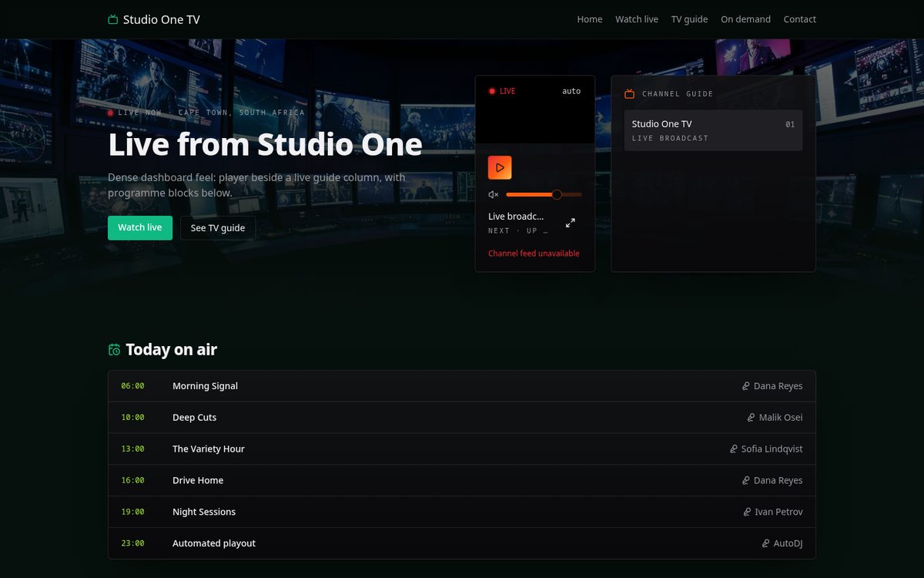Select Studio One TV channel 01
Viewport: 924px width, 578px height.
[x=713, y=130]
